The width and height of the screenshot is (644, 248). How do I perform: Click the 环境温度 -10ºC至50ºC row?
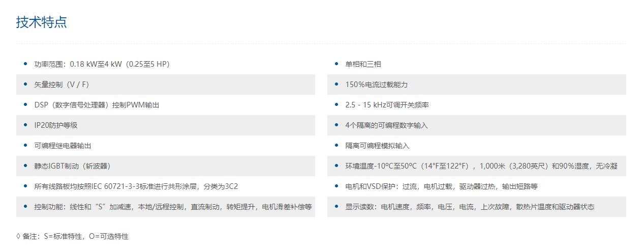[481, 166]
